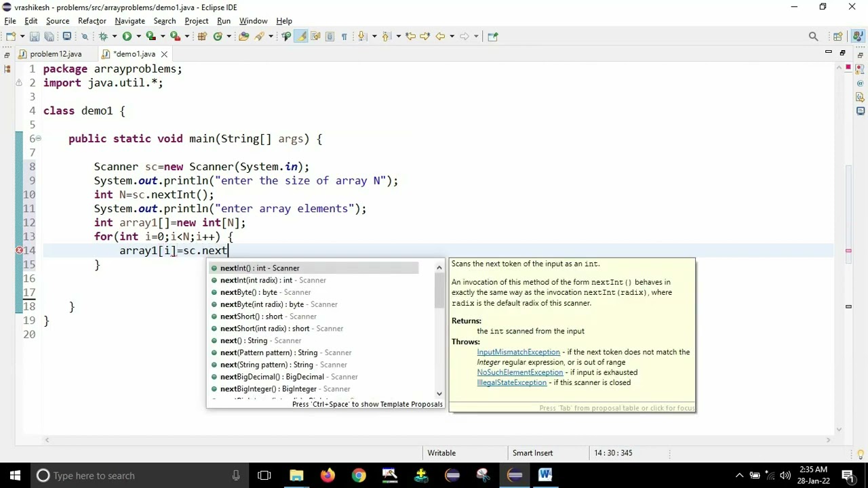This screenshot has width=868, height=488.
Task: Open the Source menu
Action: pos(58,21)
